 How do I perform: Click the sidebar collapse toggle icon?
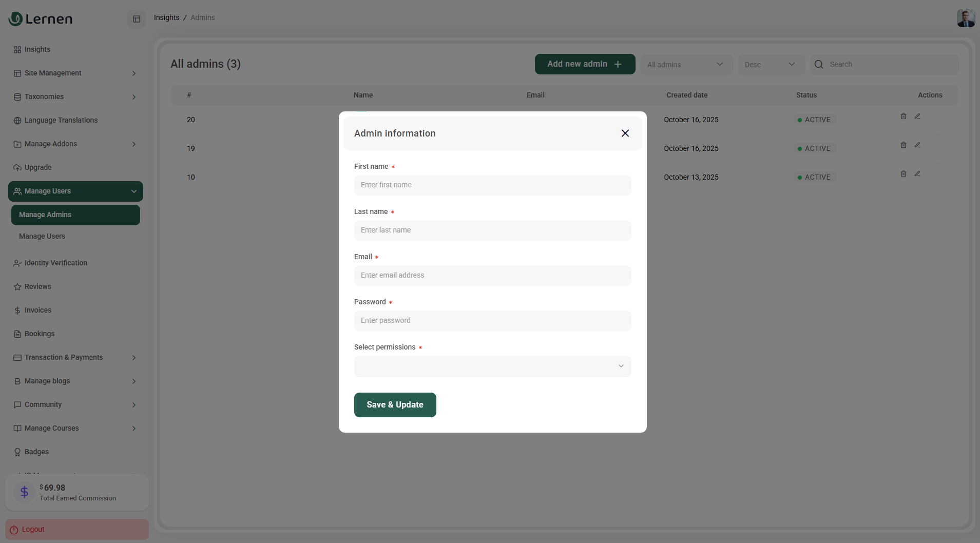[137, 19]
